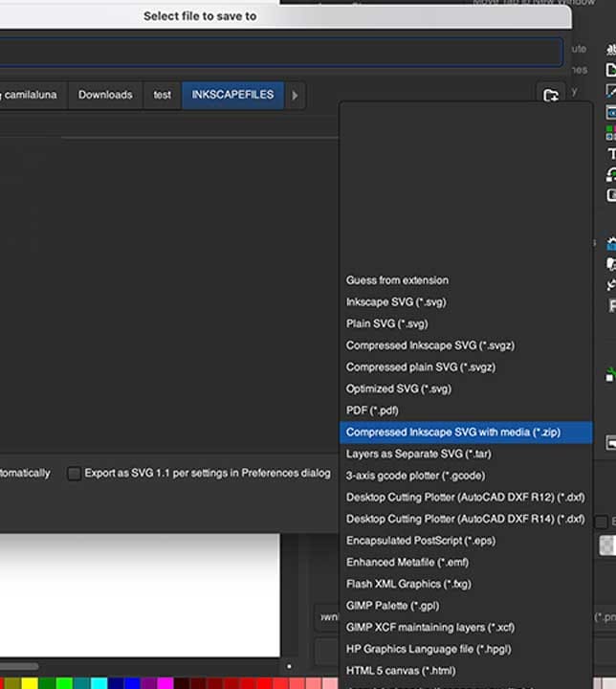Viewport: 616px width, 689px height.
Task: Choose Desktop Cutting Plotter DXF R12
Action: [x=466, y=498]
